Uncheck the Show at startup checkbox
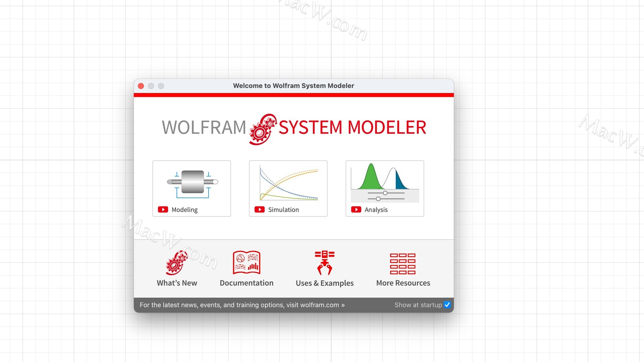 point(447,305)
